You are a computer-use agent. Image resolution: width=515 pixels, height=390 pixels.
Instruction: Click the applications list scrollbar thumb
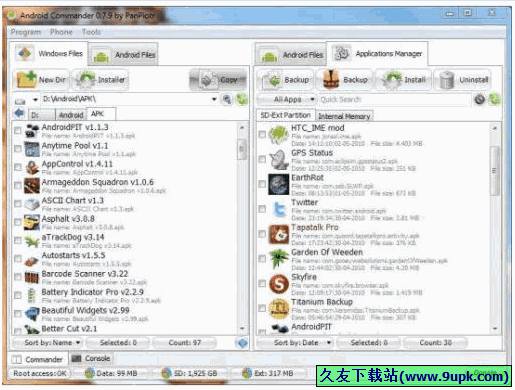tap(494, 171)
